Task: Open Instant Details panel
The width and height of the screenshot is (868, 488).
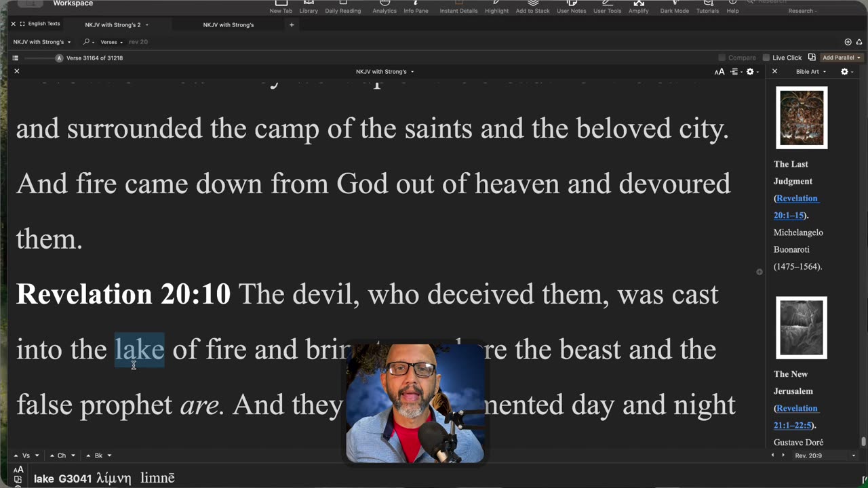Action: tap(458, 7)
